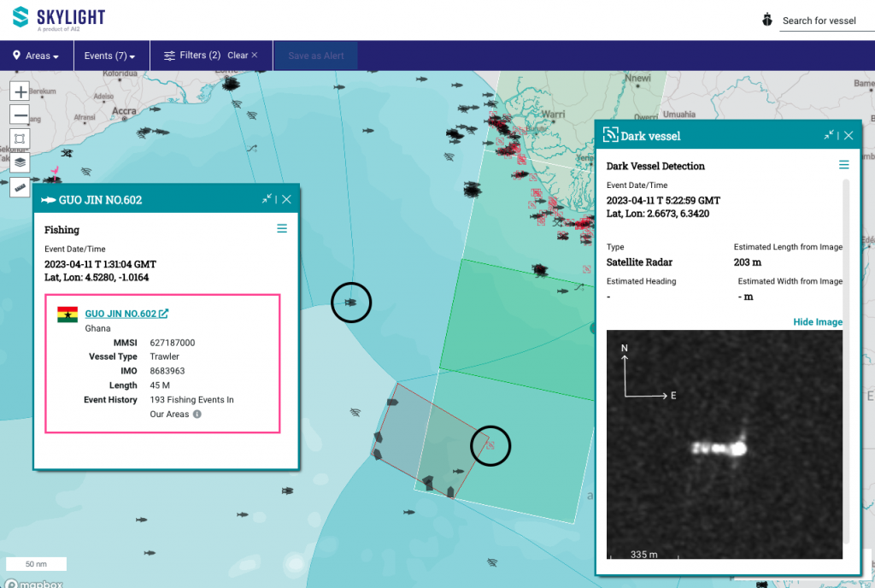Viewport: 875px width, 588px height.
Task: Open the Dark vessel panel hamburger menu
Action: [x=843, y=164]
